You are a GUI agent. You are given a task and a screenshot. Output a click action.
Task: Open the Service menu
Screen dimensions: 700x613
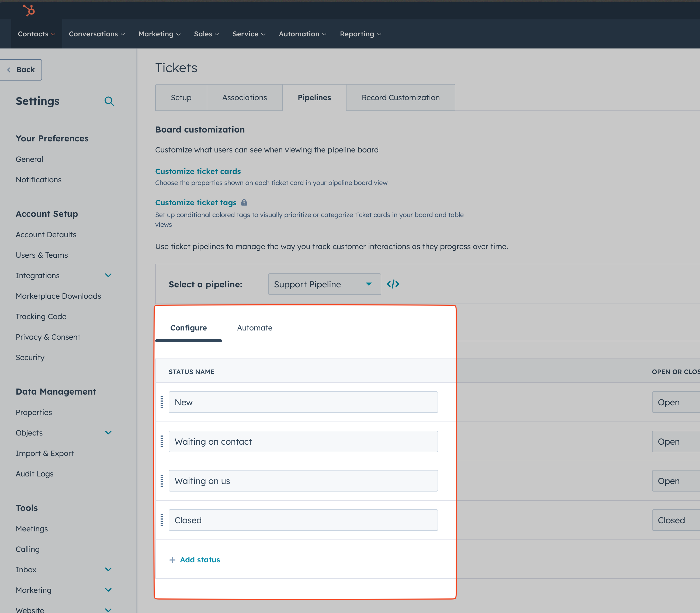pos(248,34)
